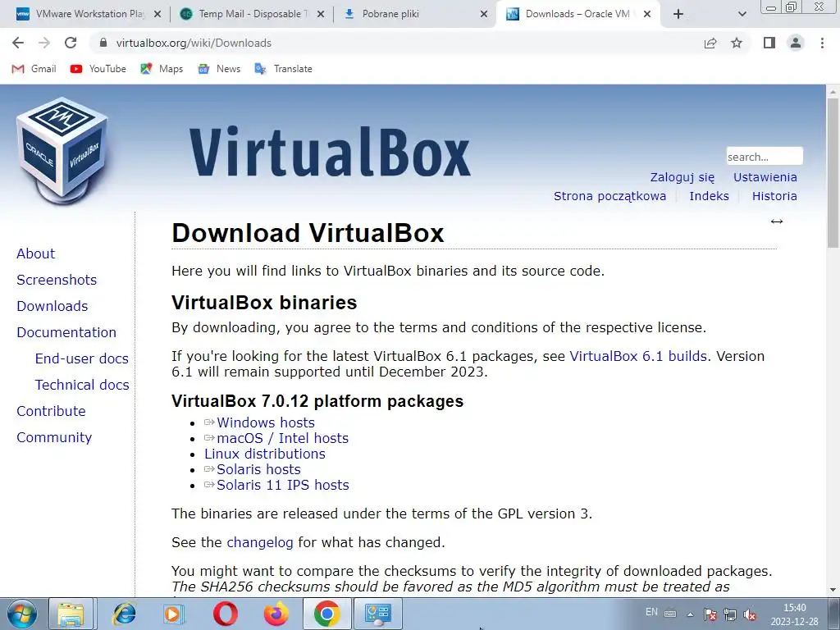Open the YouTube bookmark
Viewport: 840px width, 630px height.
(x=98, y=69)
